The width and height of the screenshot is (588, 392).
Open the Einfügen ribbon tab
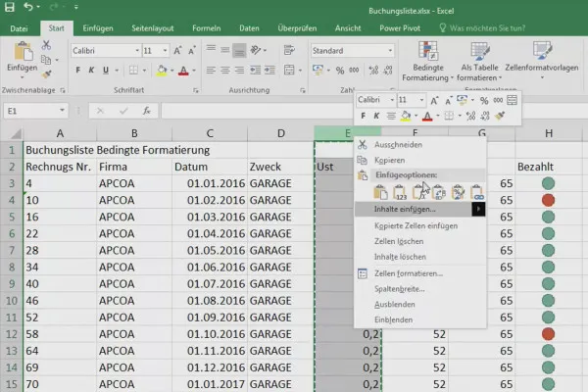98,28
